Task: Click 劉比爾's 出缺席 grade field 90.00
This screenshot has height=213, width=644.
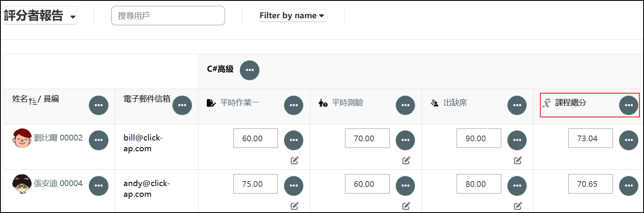Action: coord(479,138)
